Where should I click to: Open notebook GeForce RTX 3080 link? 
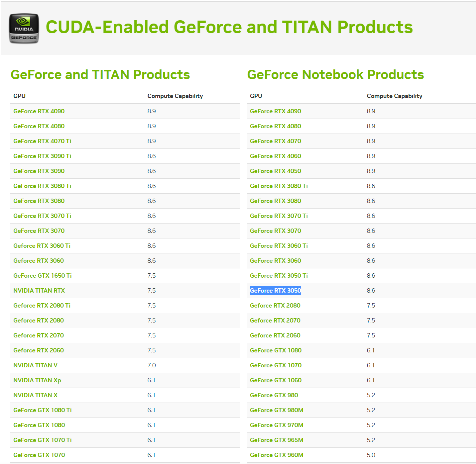tap(276, 201)
